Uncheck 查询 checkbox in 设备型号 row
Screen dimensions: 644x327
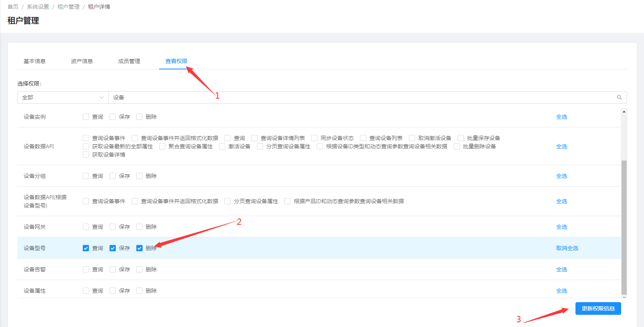coord(86,248)
